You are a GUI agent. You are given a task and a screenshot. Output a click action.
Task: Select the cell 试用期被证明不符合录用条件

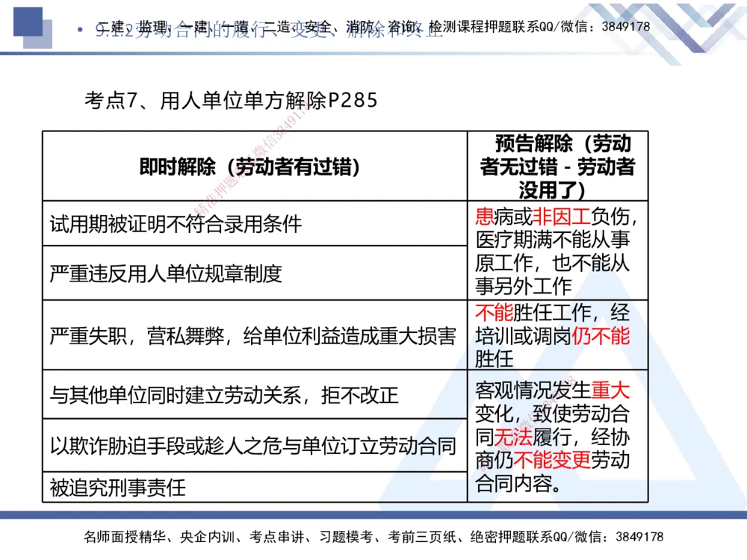(x=176, y=222)
